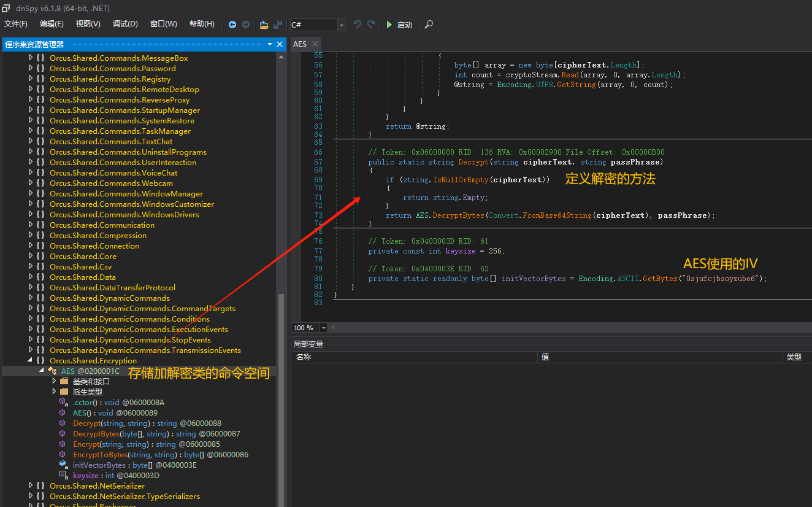Click the namespace braces icon of Orcus.Shared.Csv
This screenshot has height=507, width=812.
click(40, 266)
